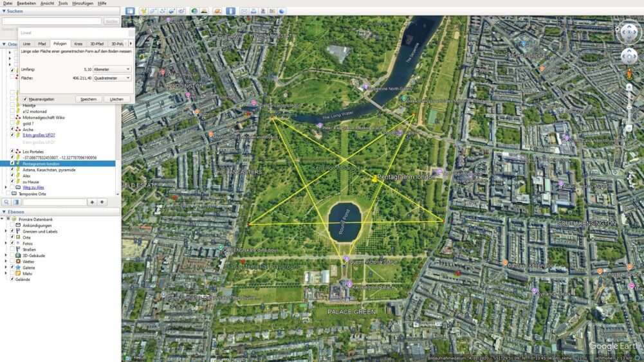Open the Quadratmeter unit dropdown

[x=112, y=78]
